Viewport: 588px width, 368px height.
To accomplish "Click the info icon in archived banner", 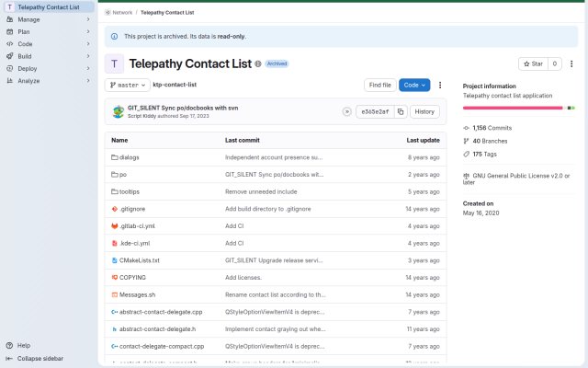I will (114, 37).
